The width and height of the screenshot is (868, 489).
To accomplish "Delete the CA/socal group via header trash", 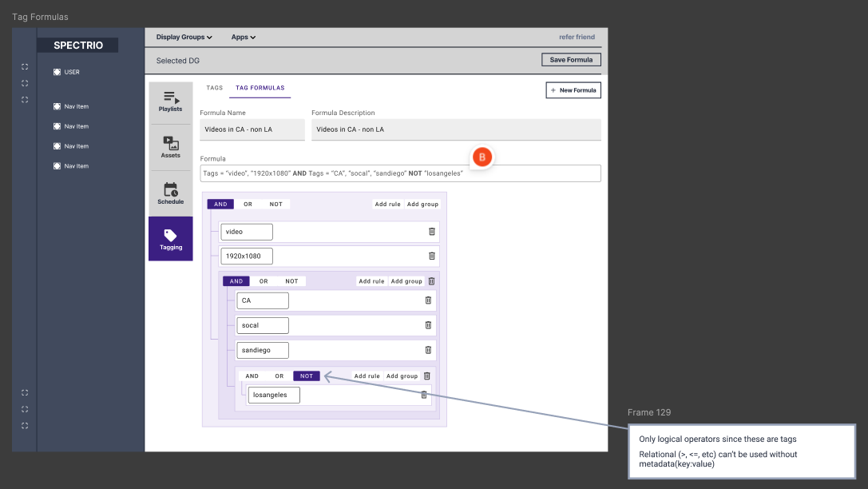I will (x=432, y=281).
